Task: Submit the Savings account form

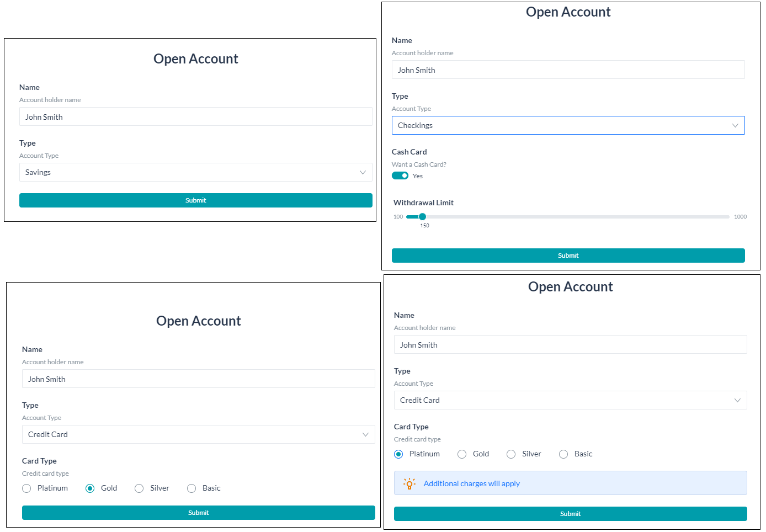Action: click(195, 200)
